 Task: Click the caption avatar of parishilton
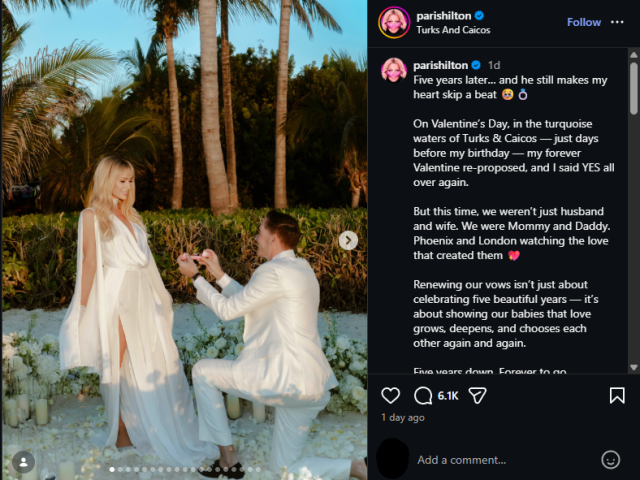394,70
